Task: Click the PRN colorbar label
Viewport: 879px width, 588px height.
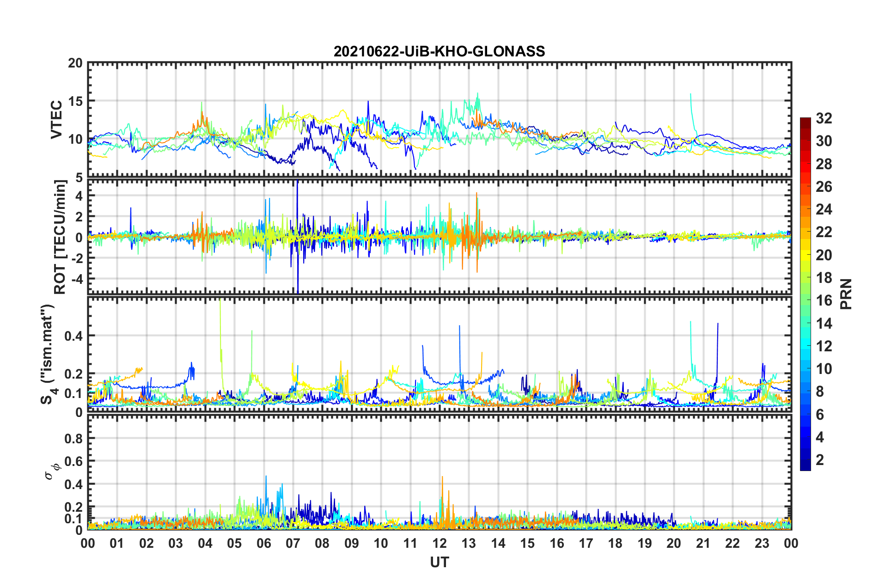Action: pyautogui.click(x=846, y=294)
